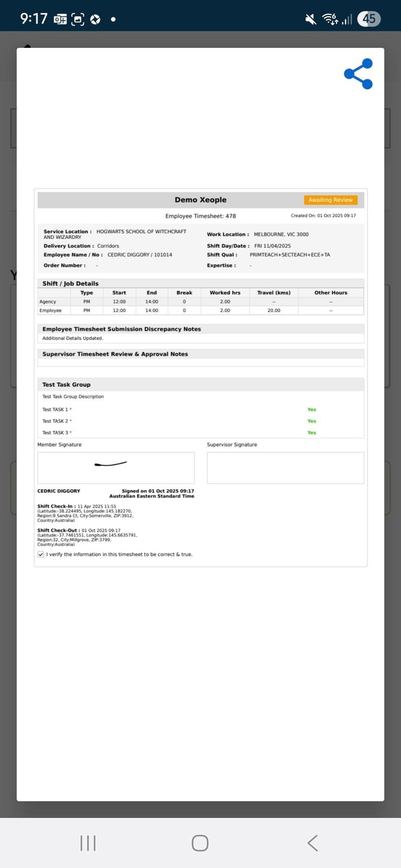The width and height of the screenshot is (401, 868).
Task: Open the recent apps navigation button
Action: [88, 843]
